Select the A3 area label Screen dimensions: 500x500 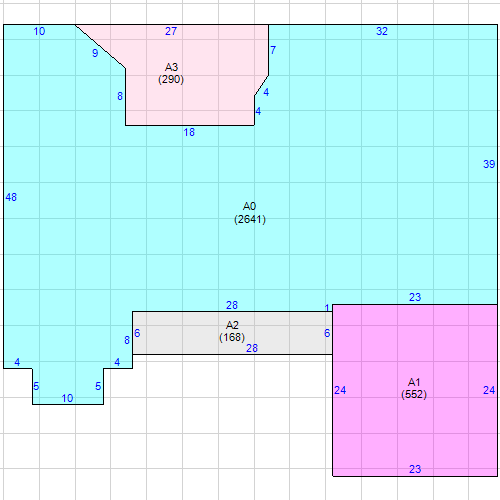(x=171, y=67)
